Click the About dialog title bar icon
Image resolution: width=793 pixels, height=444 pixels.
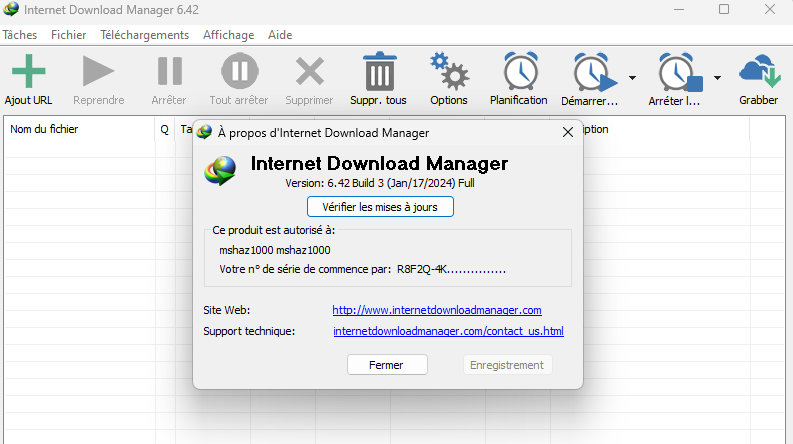(204, 132)
